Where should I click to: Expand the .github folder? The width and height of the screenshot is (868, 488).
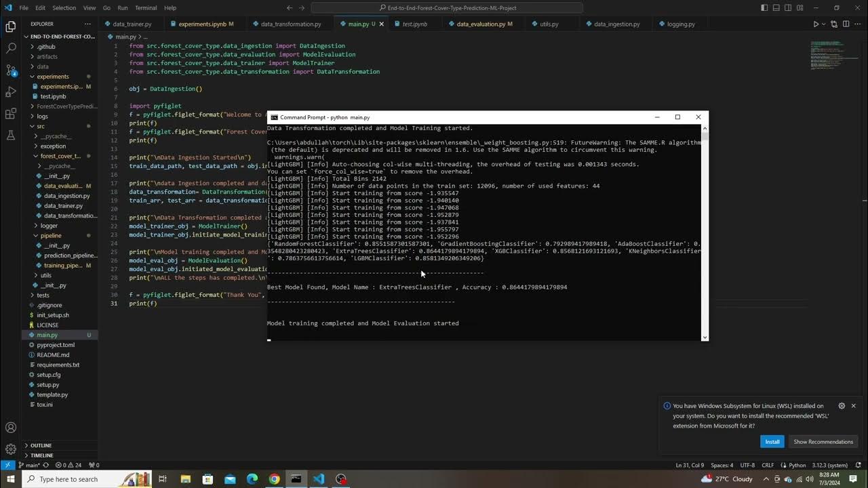coord(46,47)
